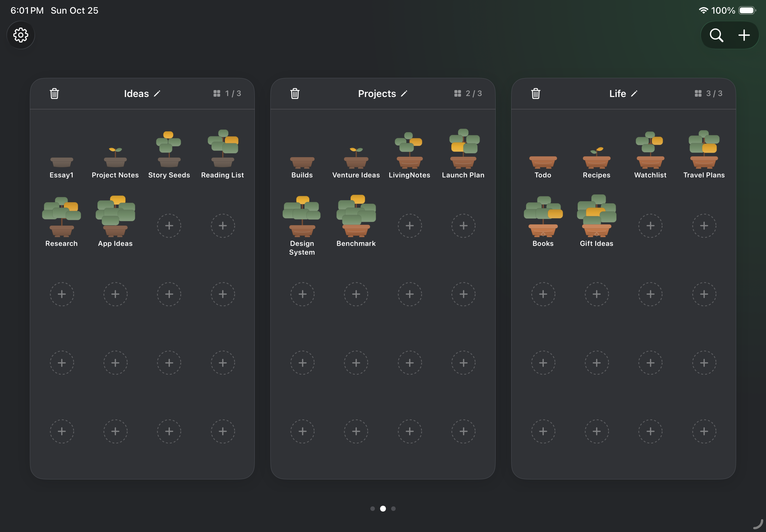The width and height of the screenshot is (766, 532).
Task: Delete the Life board with trash icon
Action: point(536,94)
